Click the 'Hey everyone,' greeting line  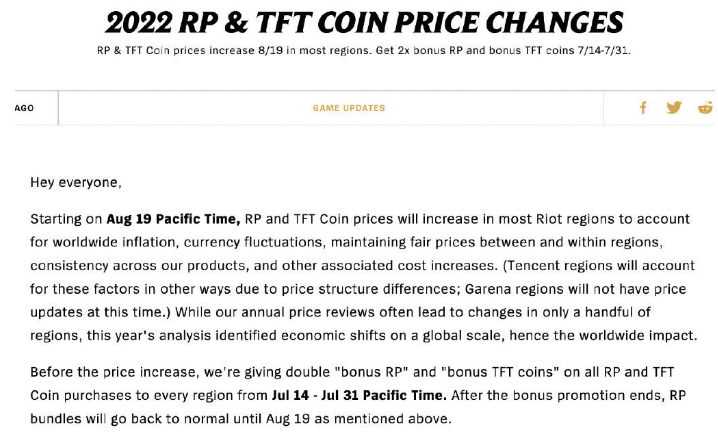[x=76, y=182]
